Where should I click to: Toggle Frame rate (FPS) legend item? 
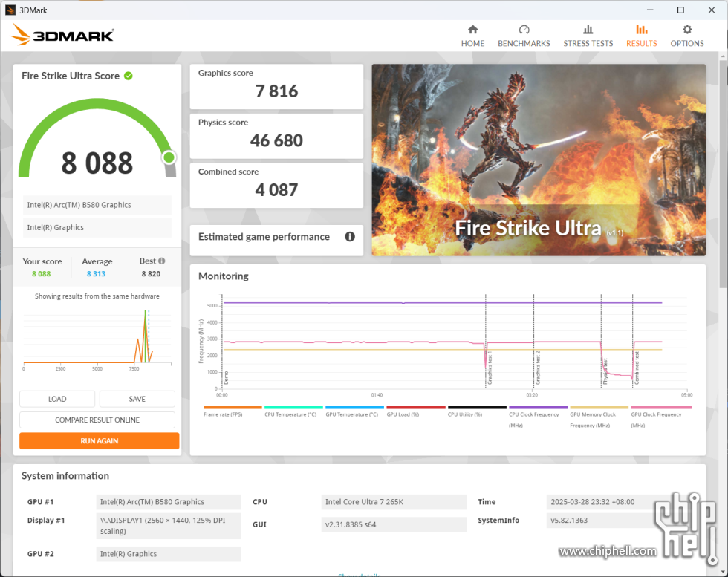[x=232, y=411]
